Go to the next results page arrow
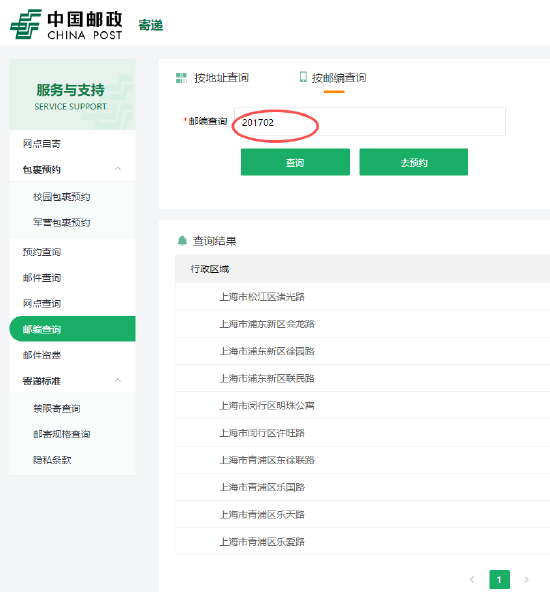Screen dimensions: 550x592 coord(526,579)
